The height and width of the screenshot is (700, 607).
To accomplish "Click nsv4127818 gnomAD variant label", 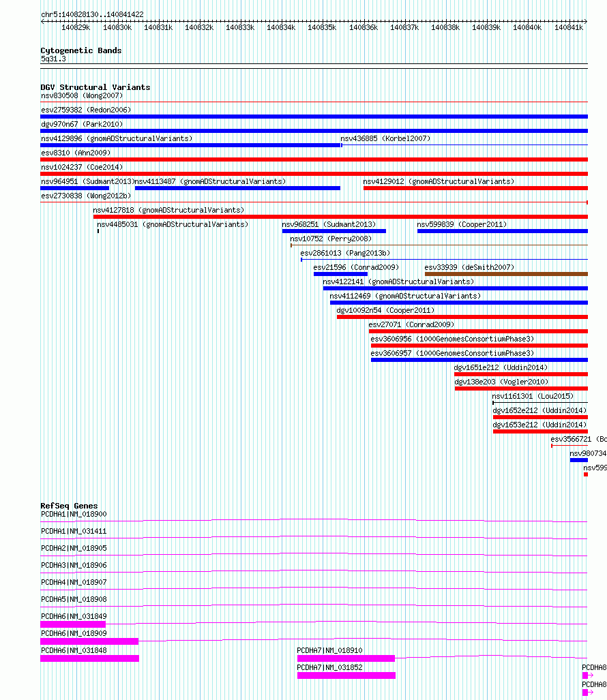I will point(168,210).
